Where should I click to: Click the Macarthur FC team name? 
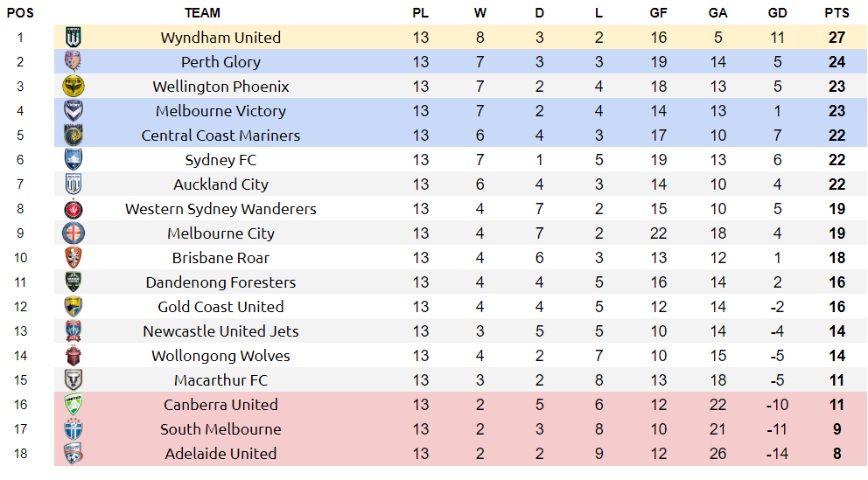click(220, 380)
